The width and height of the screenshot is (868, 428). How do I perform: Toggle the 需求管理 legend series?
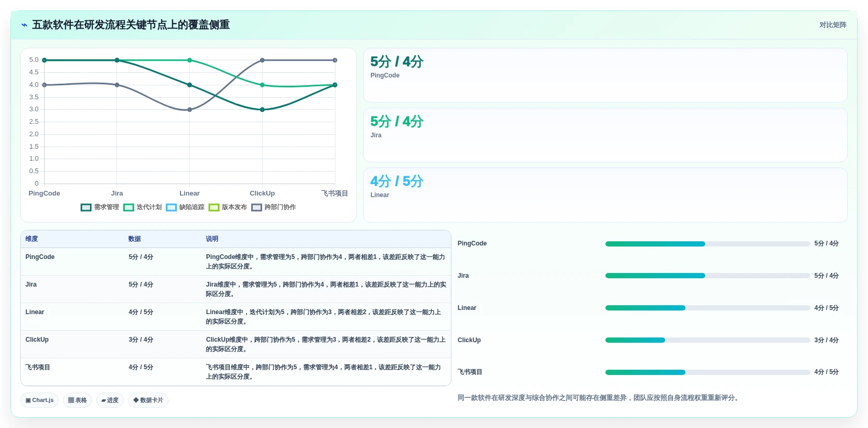[x=100, y=207]
